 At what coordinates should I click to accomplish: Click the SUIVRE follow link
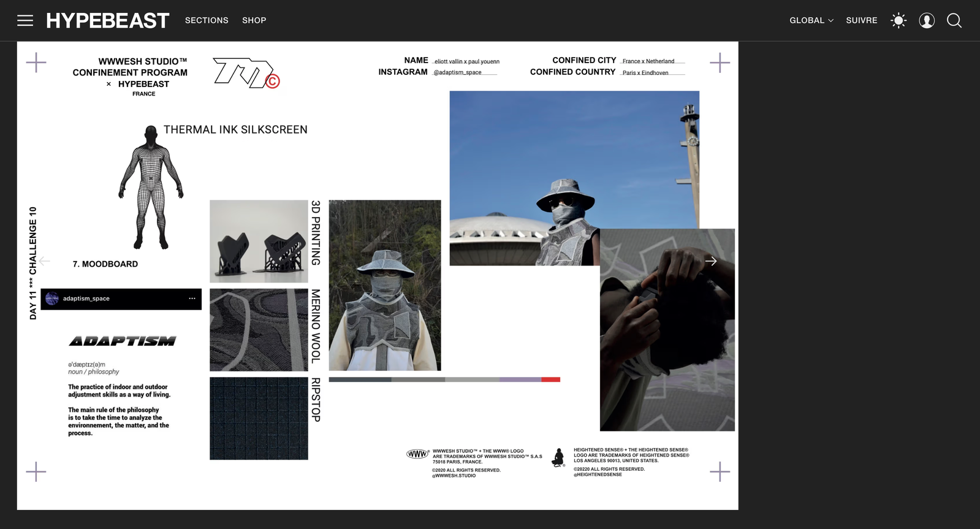click(x=862, y=20)
